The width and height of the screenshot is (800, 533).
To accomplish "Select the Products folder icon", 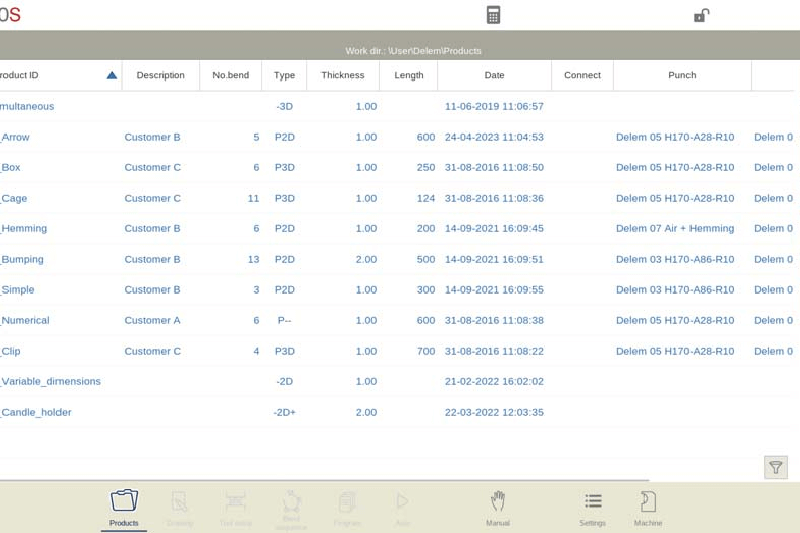I will (124, 503).
